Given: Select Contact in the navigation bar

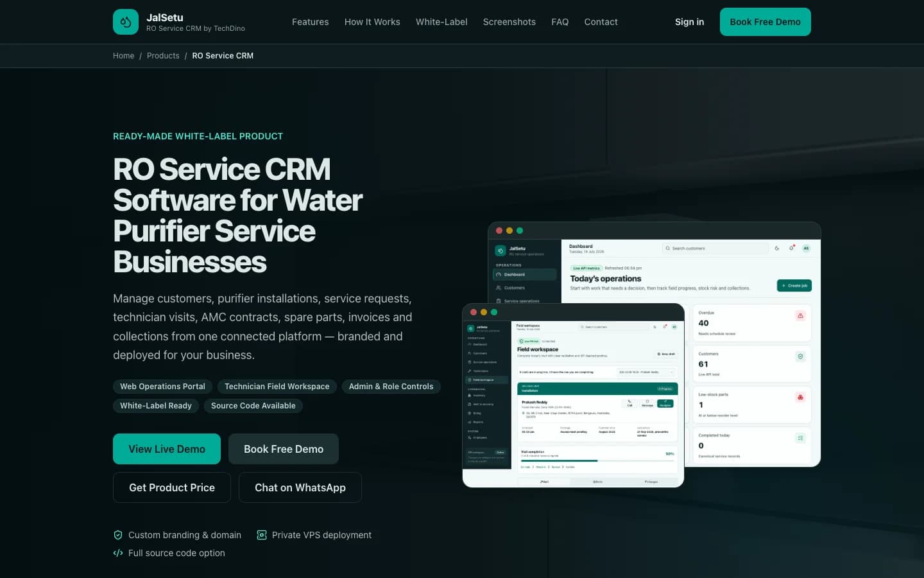Looking at the screenshot, I should coord(601,22).
